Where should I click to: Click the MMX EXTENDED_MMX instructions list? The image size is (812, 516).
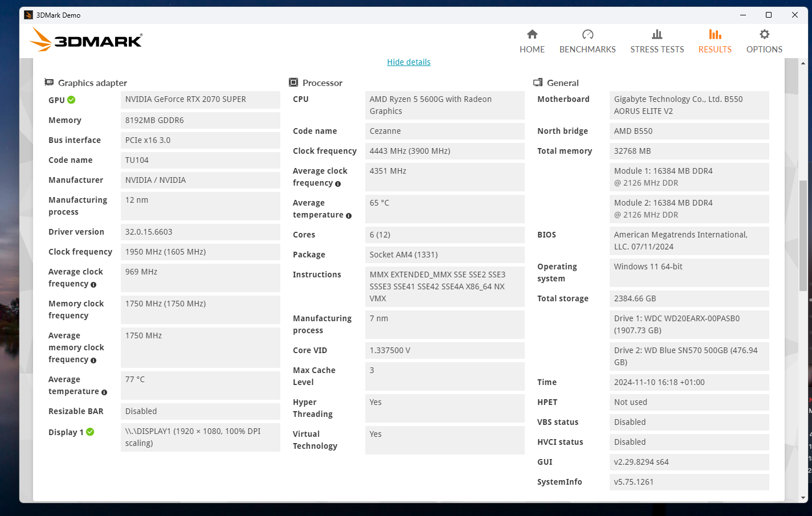(x=445, y=286)
